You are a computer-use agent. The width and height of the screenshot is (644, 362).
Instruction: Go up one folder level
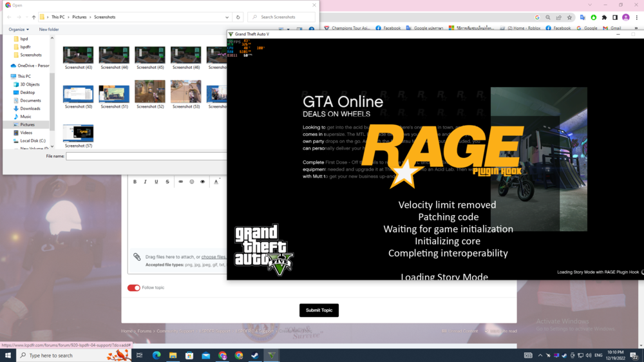coord(33,17)
